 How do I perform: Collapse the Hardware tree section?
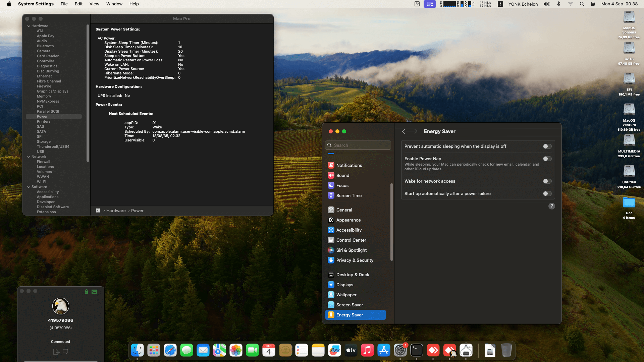pyautogui.click(x=29, y=26)
